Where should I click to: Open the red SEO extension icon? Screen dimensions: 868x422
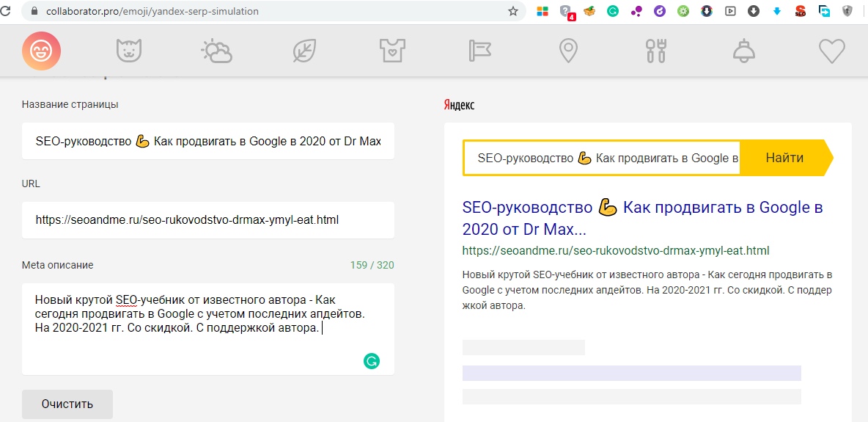(x=801, y=11)
